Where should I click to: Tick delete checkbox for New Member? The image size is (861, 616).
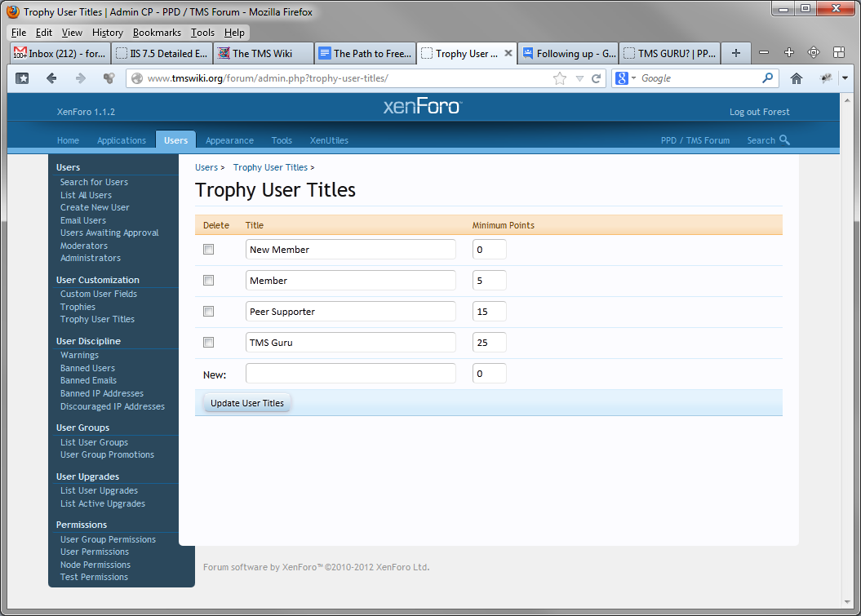point(209,249)
